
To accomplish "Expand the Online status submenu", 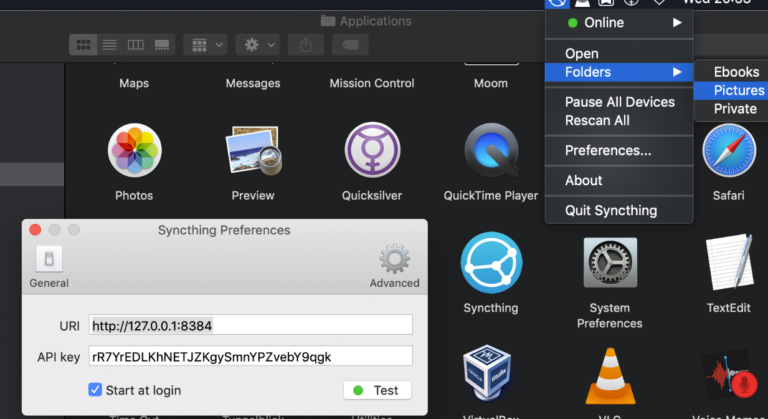I will tap(618, 22).
